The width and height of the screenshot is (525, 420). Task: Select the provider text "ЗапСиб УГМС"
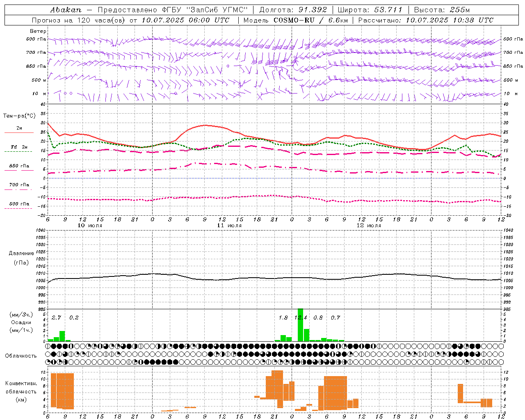[217, 9]
